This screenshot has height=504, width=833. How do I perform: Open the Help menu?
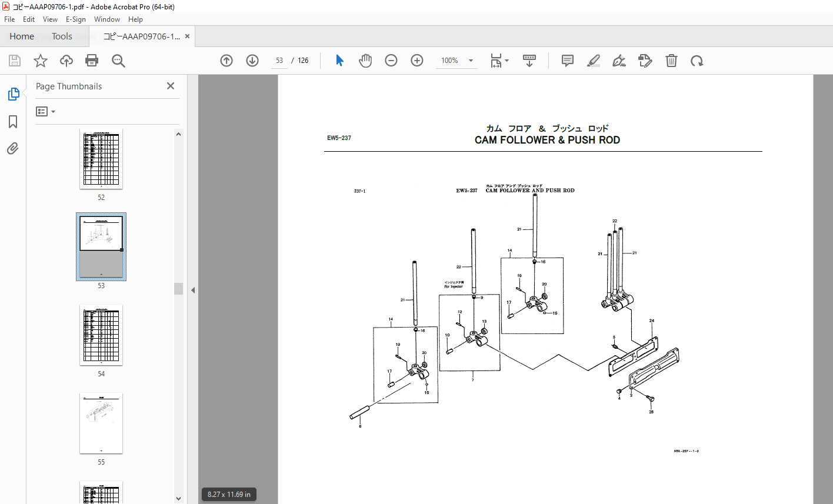click(x=135, y=19)
